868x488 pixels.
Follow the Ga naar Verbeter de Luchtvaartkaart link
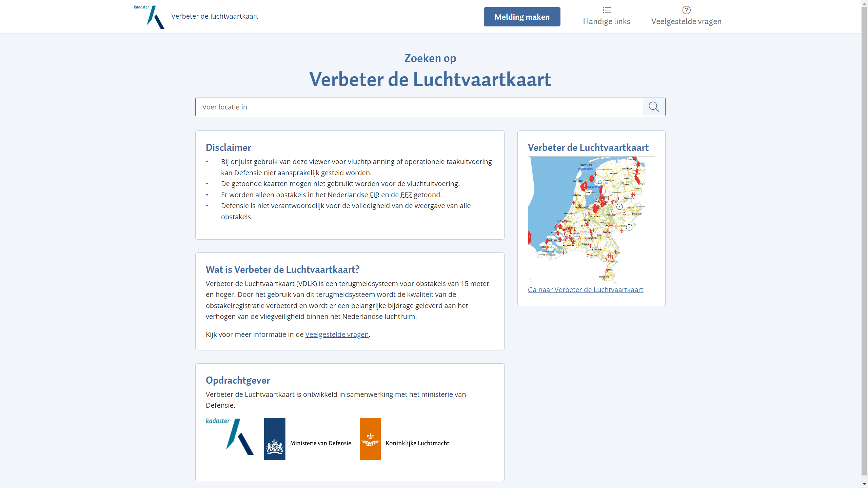[x=585, y=290]
